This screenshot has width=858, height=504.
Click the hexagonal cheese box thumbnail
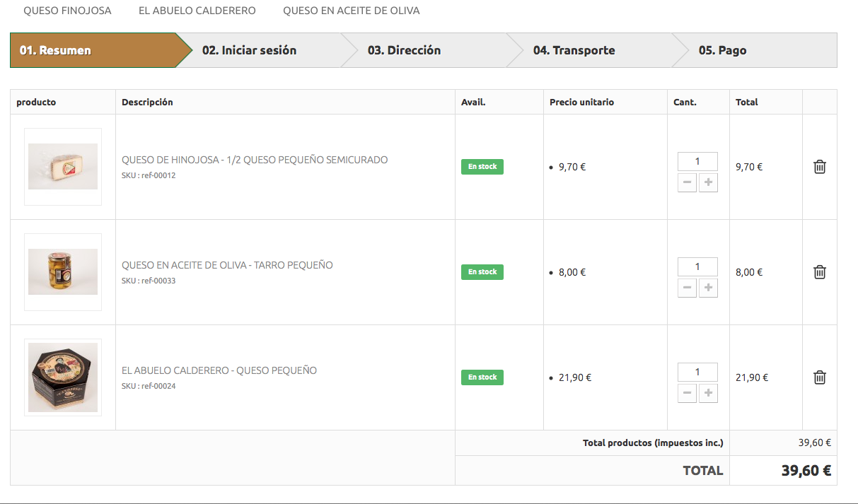point(63,377)
